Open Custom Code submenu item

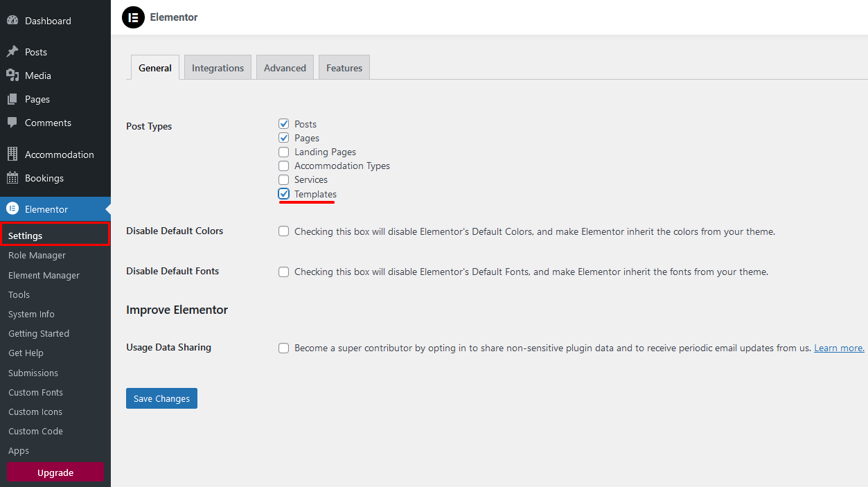pos(55,431)
